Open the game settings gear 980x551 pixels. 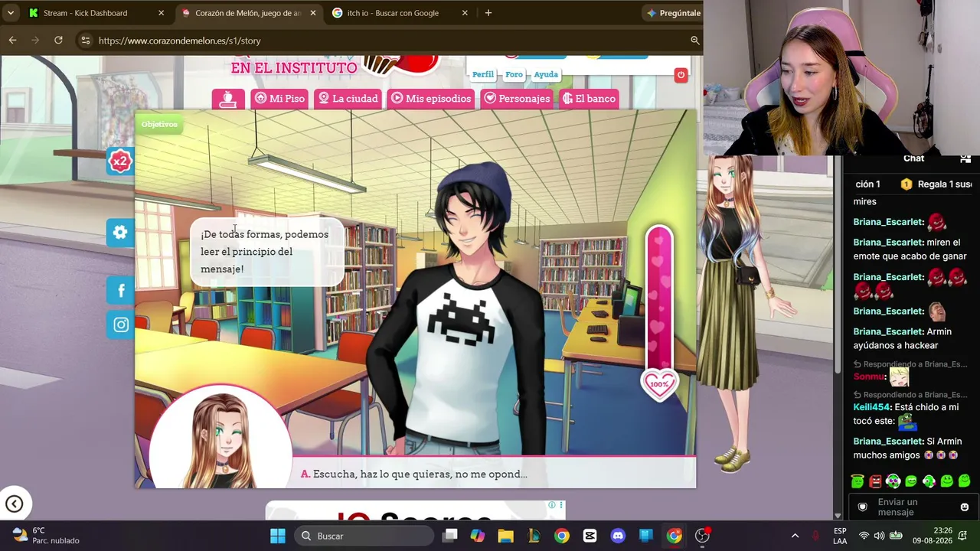click(120, 233)
